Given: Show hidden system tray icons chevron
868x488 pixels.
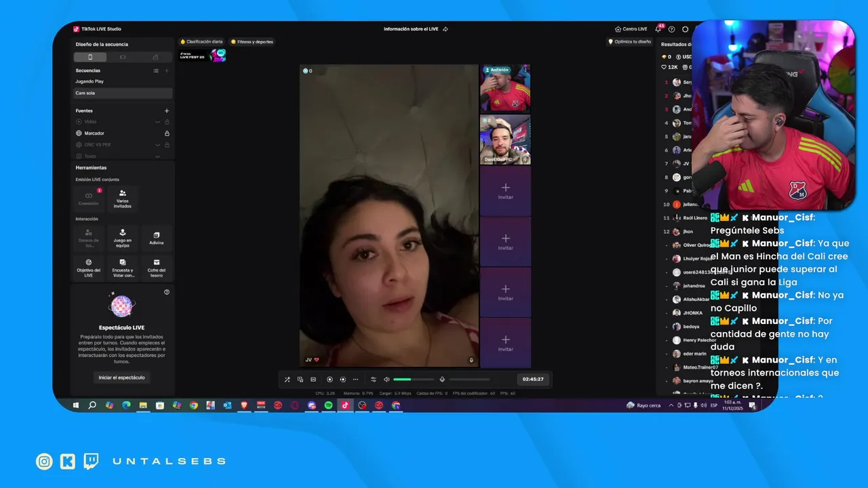Looking at the screenshot, I should [x=671, y=405].
